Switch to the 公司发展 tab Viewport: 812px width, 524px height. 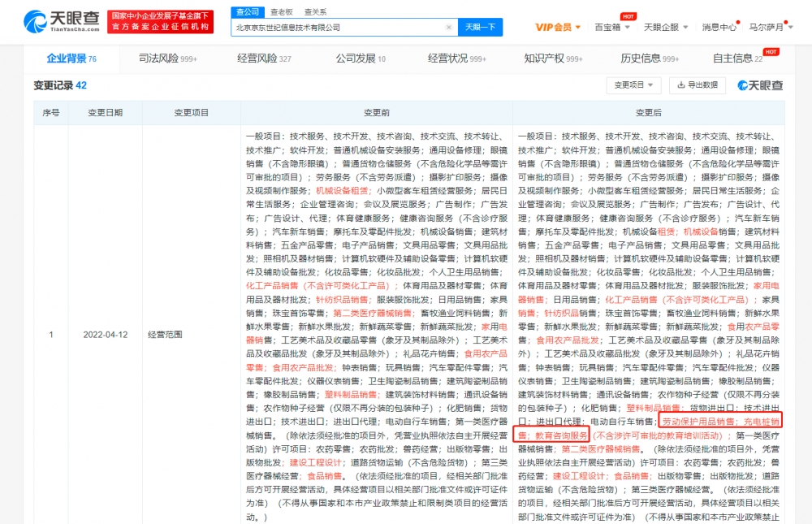pos(361,58)
